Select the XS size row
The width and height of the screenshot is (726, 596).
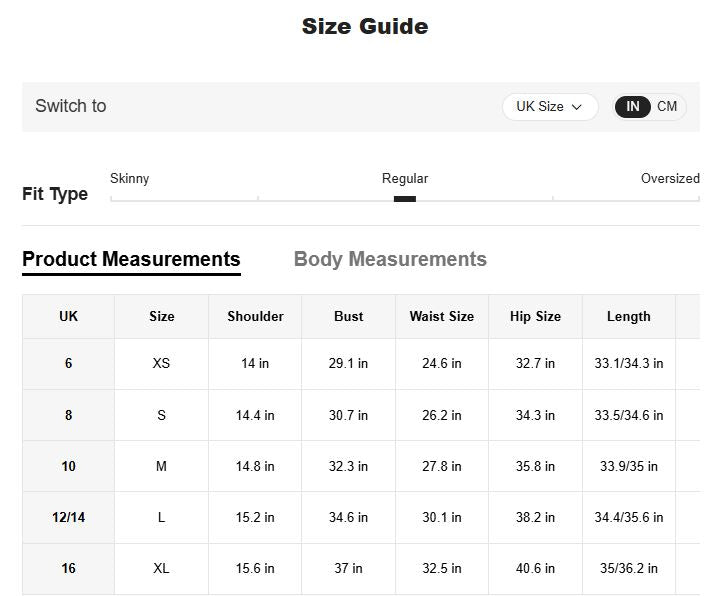pyautogui.click(x=161, y=364)
